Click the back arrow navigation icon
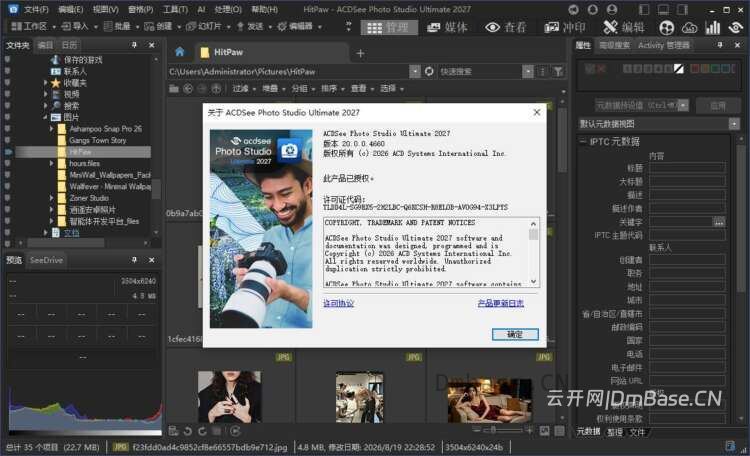750x456 pixels. point(188,89)
